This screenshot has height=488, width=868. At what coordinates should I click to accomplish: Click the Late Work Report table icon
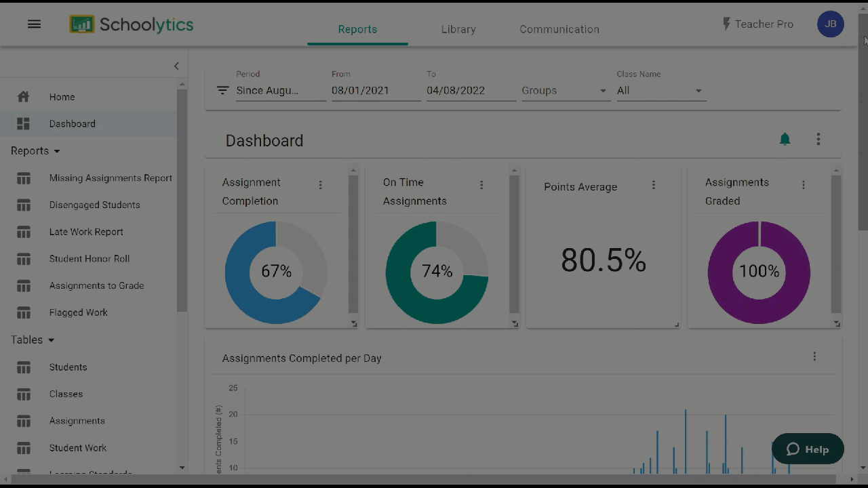[x=24, y=232]
